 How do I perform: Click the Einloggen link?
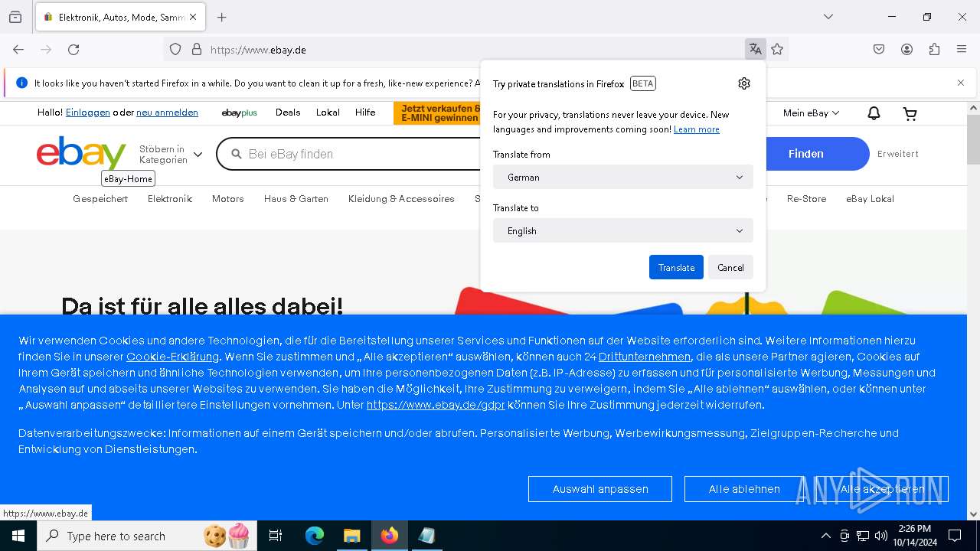pyautogui.click(x=88, y=112)
